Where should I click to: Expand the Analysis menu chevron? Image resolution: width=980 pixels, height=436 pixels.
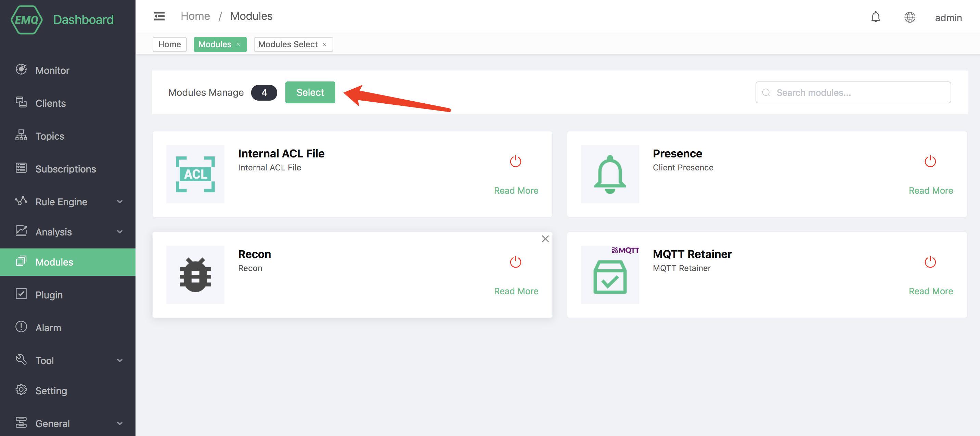click(x=120, y=232)
